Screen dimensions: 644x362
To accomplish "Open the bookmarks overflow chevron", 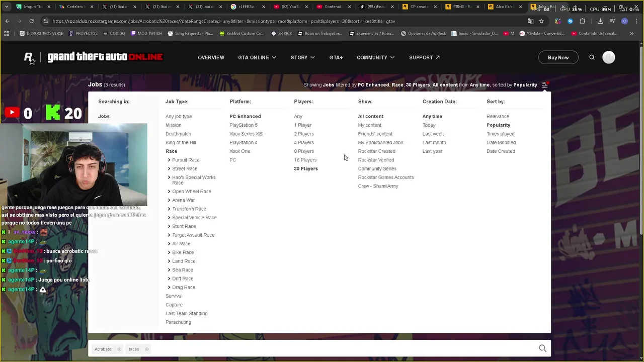I will point(632,34).
